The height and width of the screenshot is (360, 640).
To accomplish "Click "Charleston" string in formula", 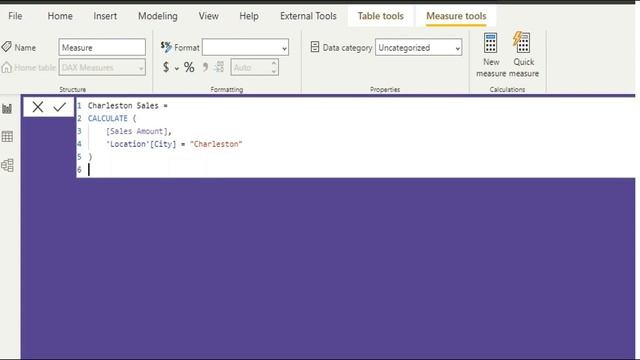I will tap(216, 144).
